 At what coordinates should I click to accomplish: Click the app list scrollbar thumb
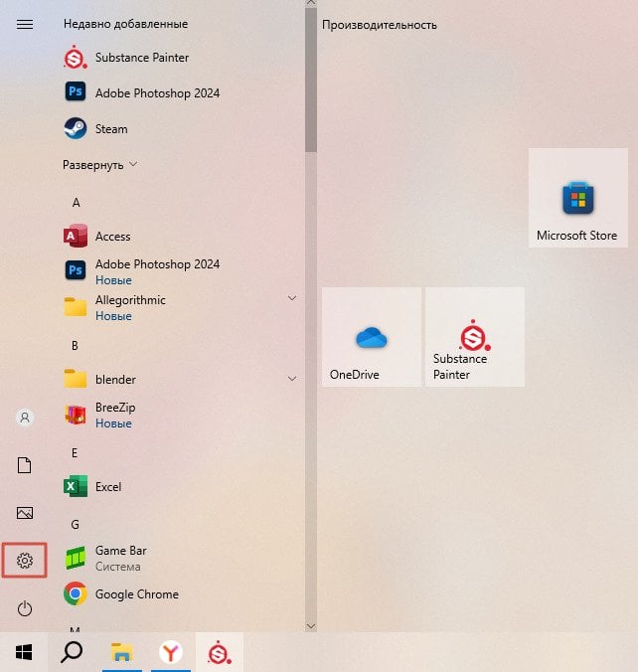(x=311, y=81)
